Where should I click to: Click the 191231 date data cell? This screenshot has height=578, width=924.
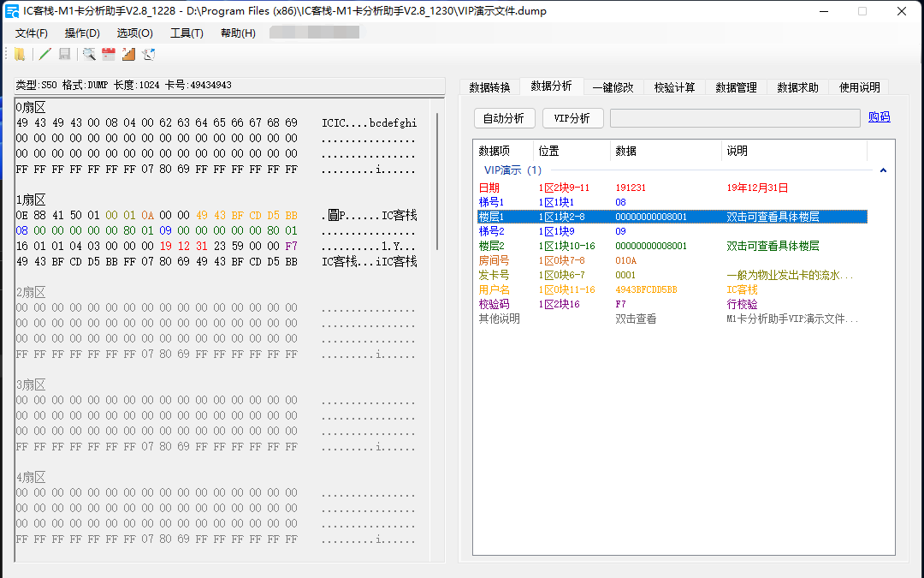pyautogui.click(x=631, y=188)
